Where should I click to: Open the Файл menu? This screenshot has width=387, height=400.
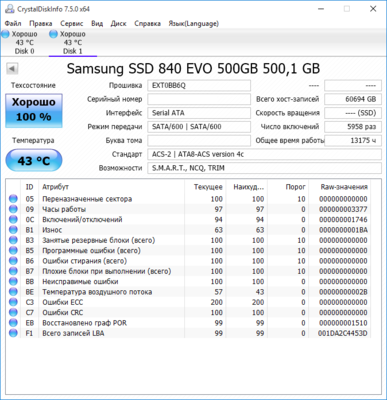click(13, 24)
